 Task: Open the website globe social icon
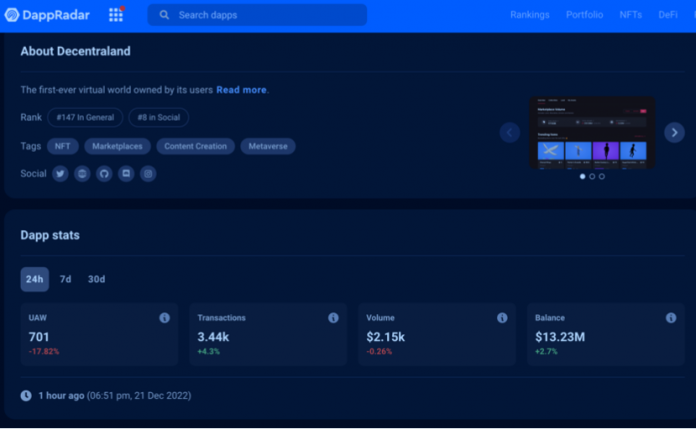pyautogui.click(x=82, y=174)
